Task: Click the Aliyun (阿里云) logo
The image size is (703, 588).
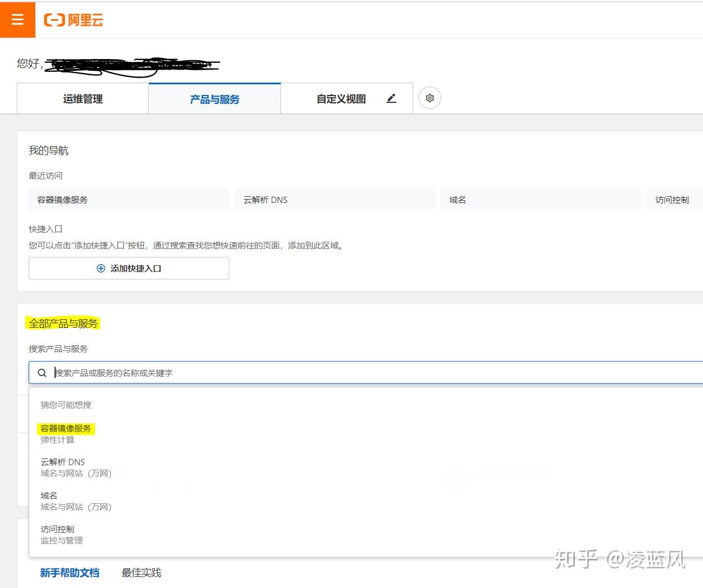Action: [73, 20]
